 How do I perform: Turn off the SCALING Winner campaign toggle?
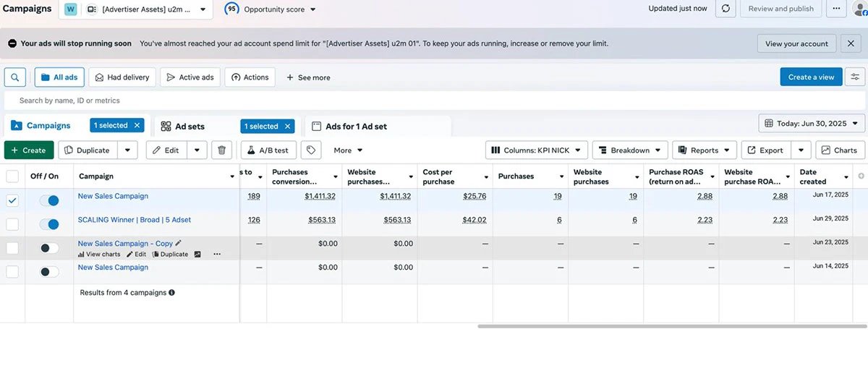49,224
